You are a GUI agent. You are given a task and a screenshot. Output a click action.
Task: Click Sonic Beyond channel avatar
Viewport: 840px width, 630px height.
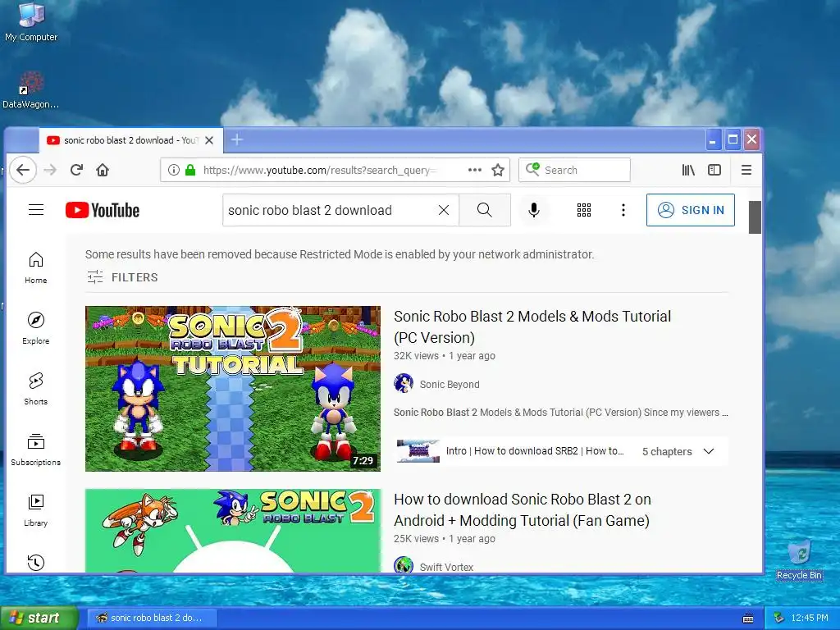(404, 384)
